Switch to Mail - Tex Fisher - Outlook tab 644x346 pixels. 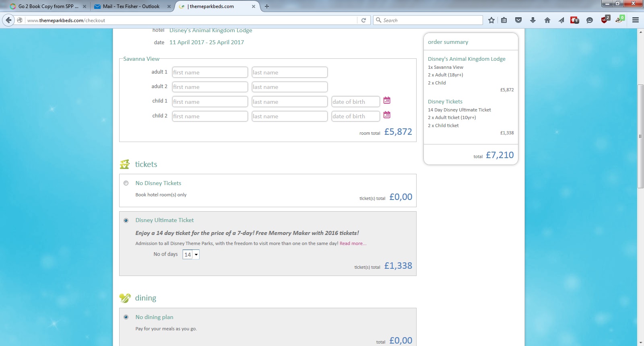132,6
